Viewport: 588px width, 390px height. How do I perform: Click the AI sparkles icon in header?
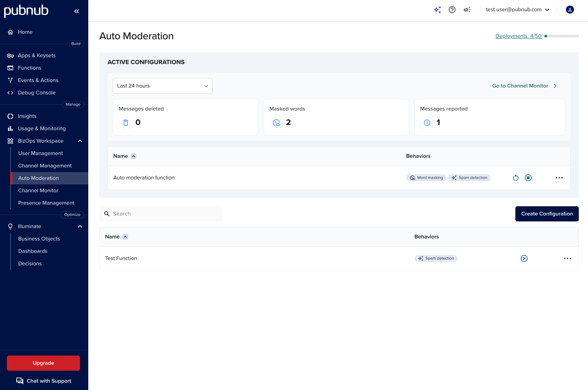pos(438,9)
